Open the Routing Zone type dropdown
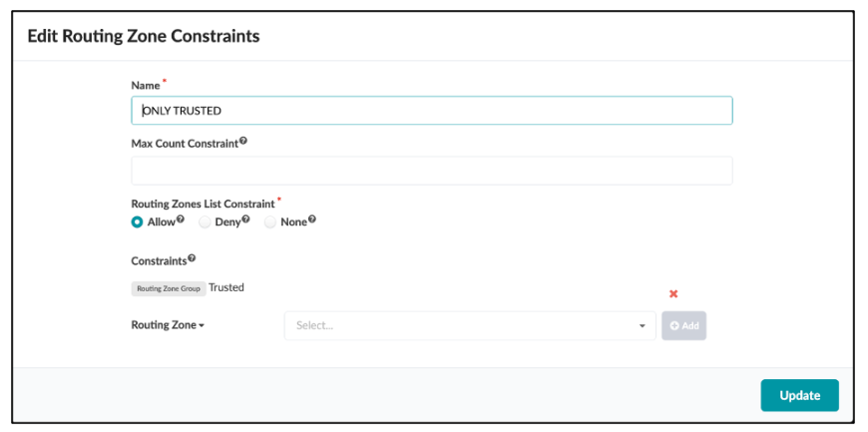This screenshot has height=432, width=868. [x=168, y=325]
